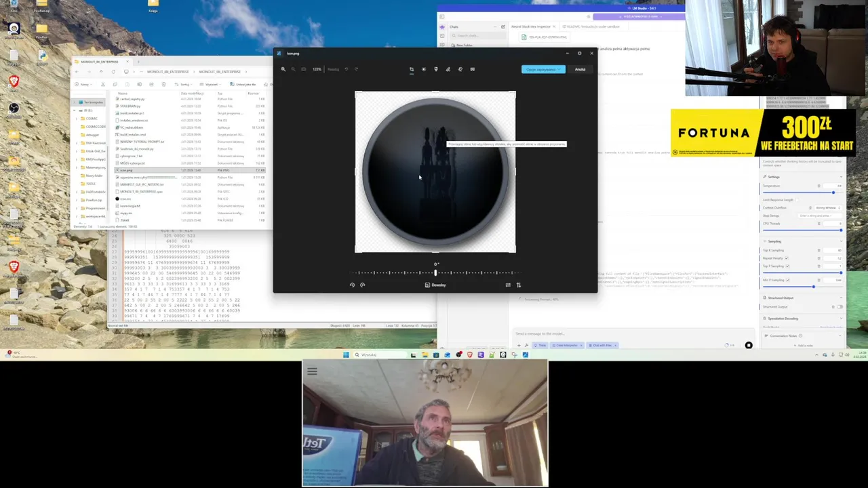
Task: Open the Opcje zapisywania dropdown
Action: 542,69
